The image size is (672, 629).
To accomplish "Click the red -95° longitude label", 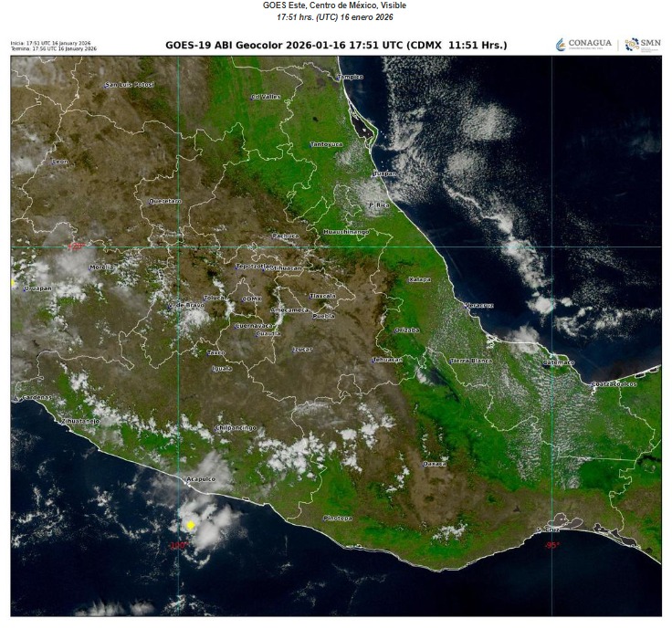I will click(x=551, y=545).
